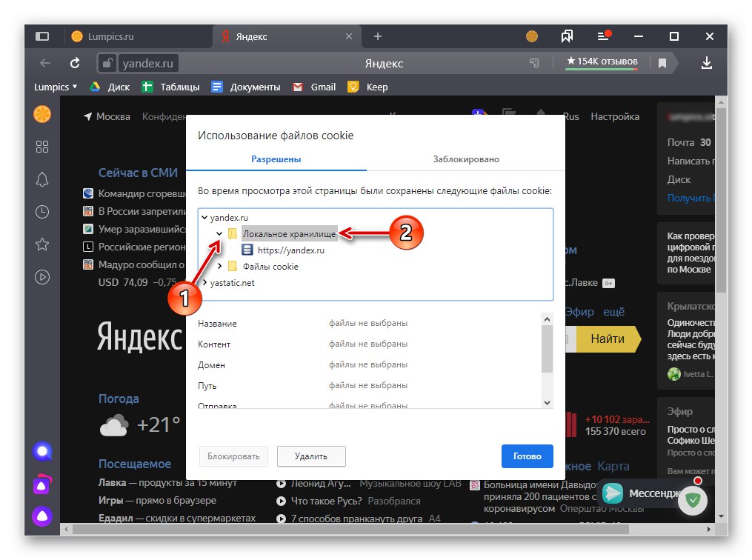Click the Готово button

527,456
